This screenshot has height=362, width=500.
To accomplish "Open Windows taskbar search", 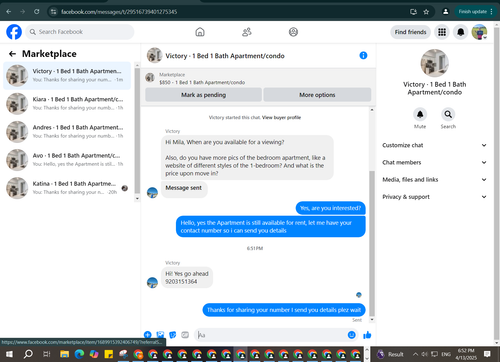I will click(x=28, y=354).
